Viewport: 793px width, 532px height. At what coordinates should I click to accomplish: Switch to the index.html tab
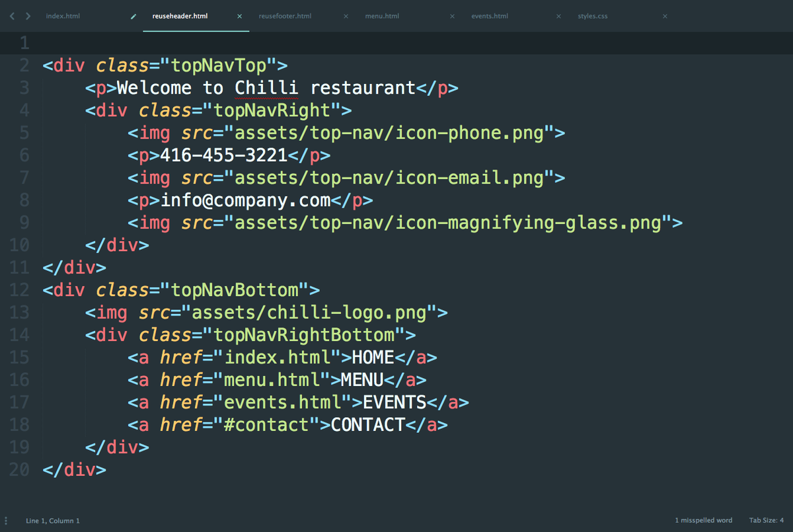point(63,16)
